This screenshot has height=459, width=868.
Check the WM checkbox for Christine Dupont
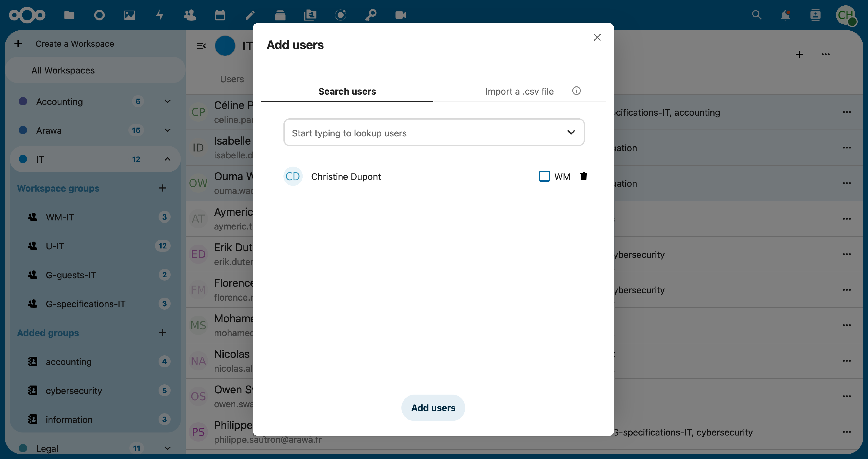coord(544,176)
